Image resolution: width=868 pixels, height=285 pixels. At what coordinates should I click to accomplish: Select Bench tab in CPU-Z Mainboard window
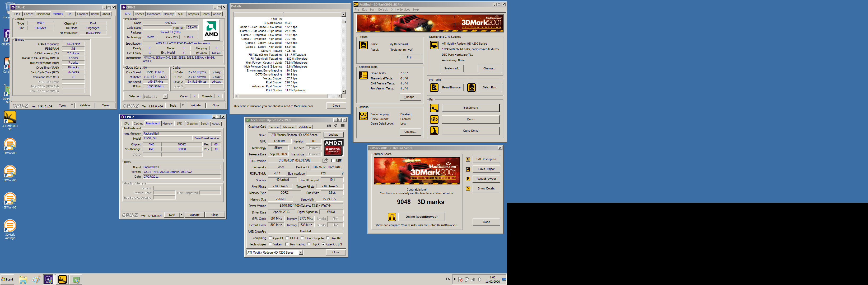point(204,123)
